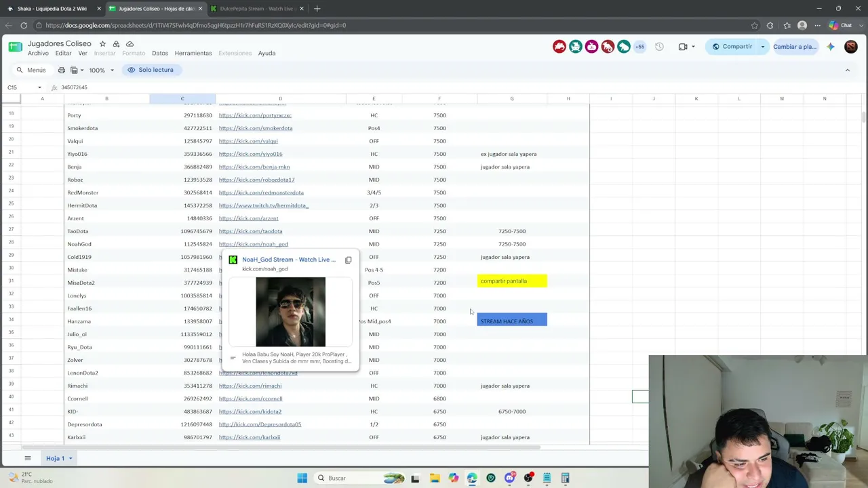
Task: Click the NoaH_God stream preview thumbnail
Action: (x=290, y=312)
